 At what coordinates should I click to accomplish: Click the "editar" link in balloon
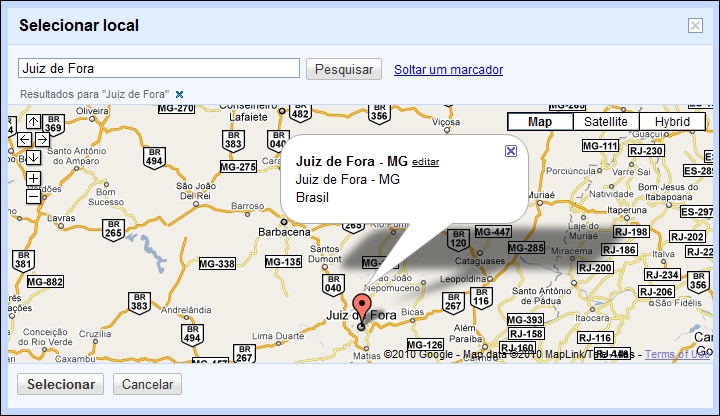425,162
